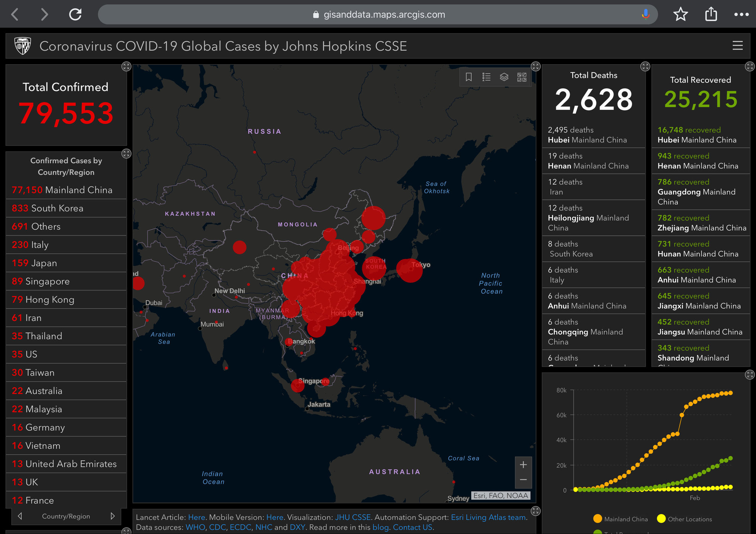The height and width of the screenshot is (534, 756).
Task: Maximize the cases chart panel
Action: click(x=750, y=375)
